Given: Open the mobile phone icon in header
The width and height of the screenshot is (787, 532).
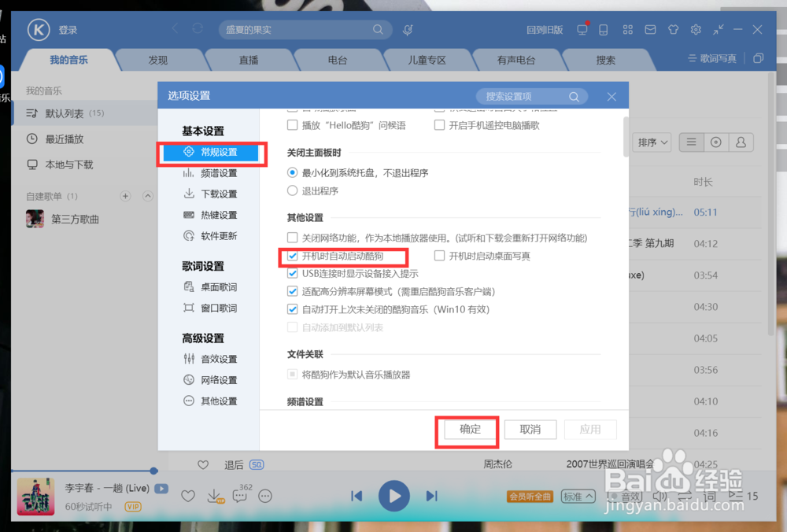Looking at the screenshot, I should [x=604, y=30].
